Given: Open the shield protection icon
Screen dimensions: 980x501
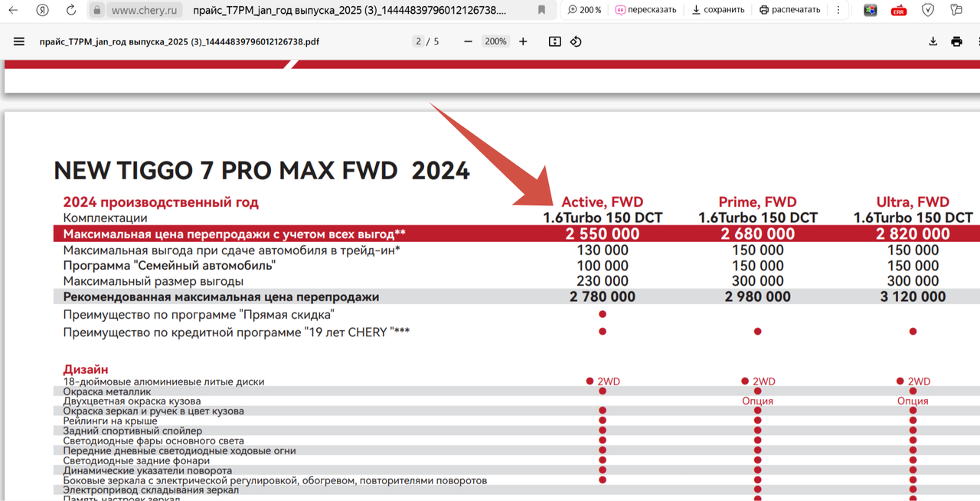Looking at the screenshot, I should tap(928, 10).
